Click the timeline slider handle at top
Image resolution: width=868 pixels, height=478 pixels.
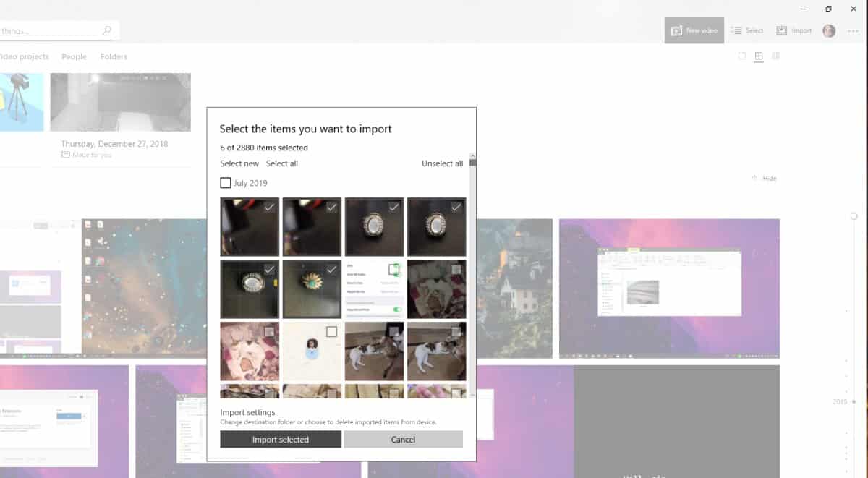click(x=854, y=216)
